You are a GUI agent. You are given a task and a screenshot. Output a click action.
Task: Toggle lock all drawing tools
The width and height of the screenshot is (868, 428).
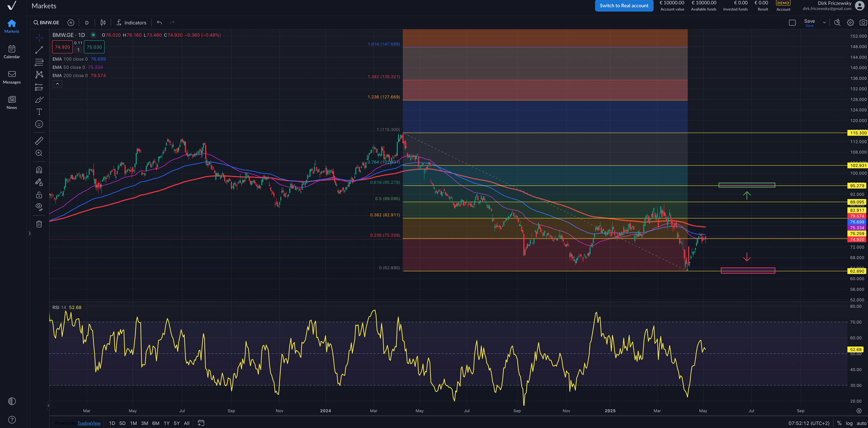tap(39, 195)
